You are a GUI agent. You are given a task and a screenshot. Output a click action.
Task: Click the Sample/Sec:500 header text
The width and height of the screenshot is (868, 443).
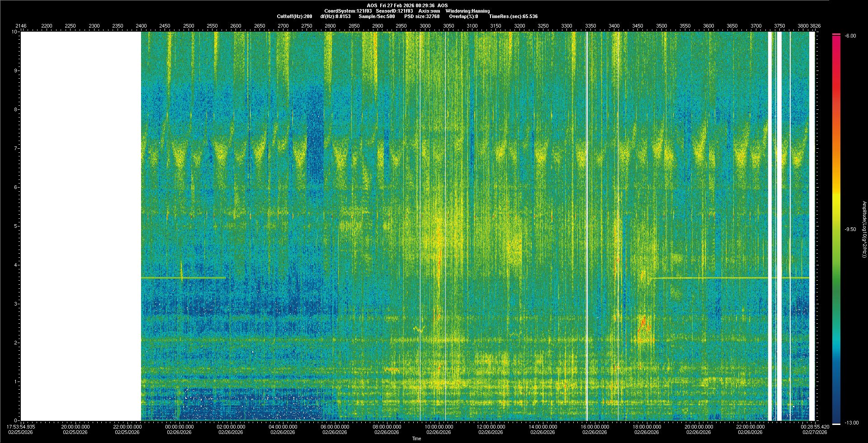[x=377, y=16]
